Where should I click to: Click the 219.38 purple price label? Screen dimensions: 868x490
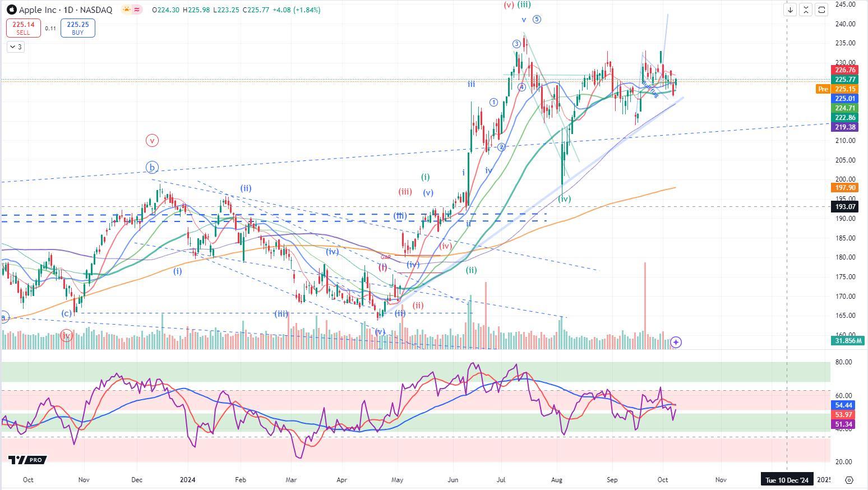coord(845,127)
